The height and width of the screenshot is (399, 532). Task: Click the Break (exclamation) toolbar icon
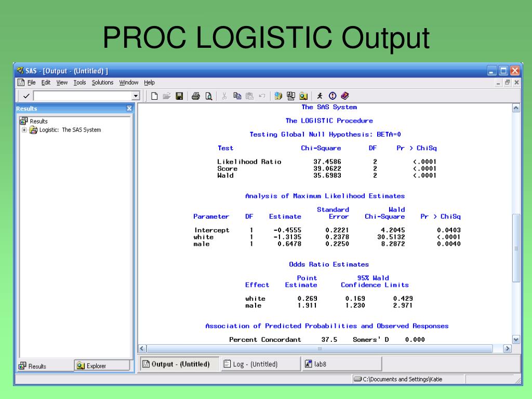tap(332, 96)
